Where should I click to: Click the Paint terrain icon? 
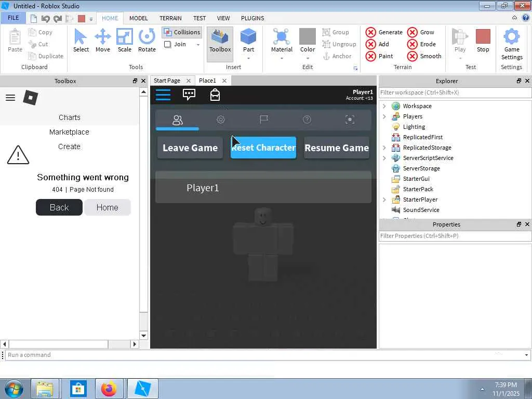pyautogui.click(x=370, y=56)
